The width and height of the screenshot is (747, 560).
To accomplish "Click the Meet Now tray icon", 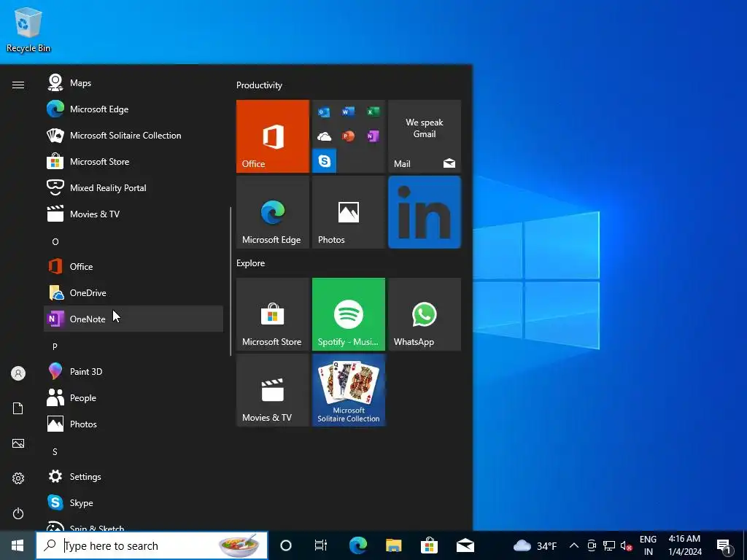I will tap(591, 545).
